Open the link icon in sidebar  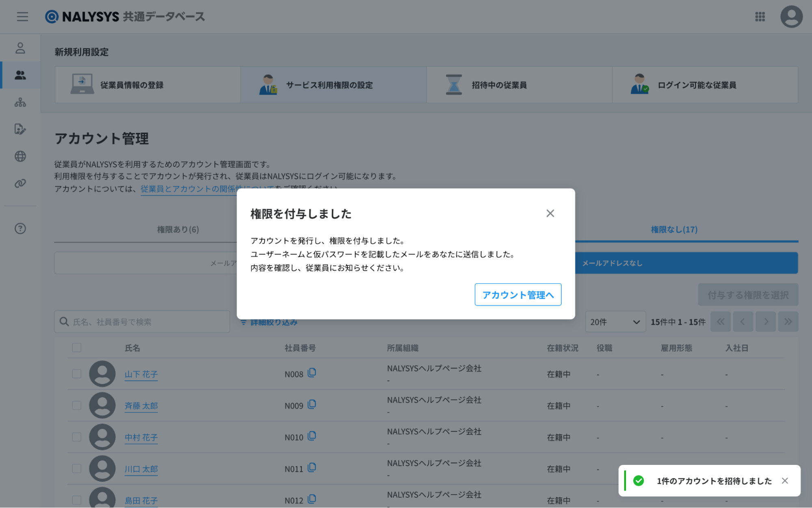(20, 183)
